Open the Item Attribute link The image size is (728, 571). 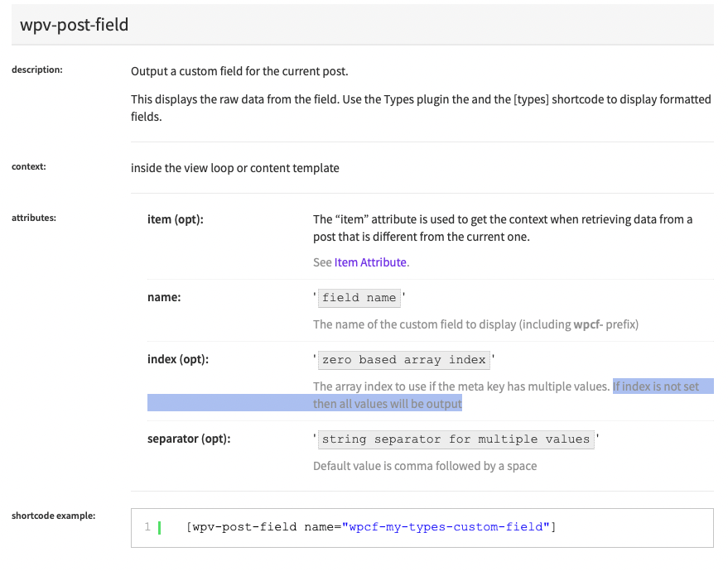[370, 262]
